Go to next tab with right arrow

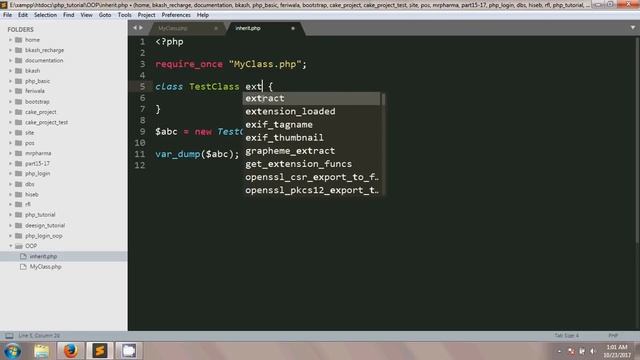click(x=141, y=28)
